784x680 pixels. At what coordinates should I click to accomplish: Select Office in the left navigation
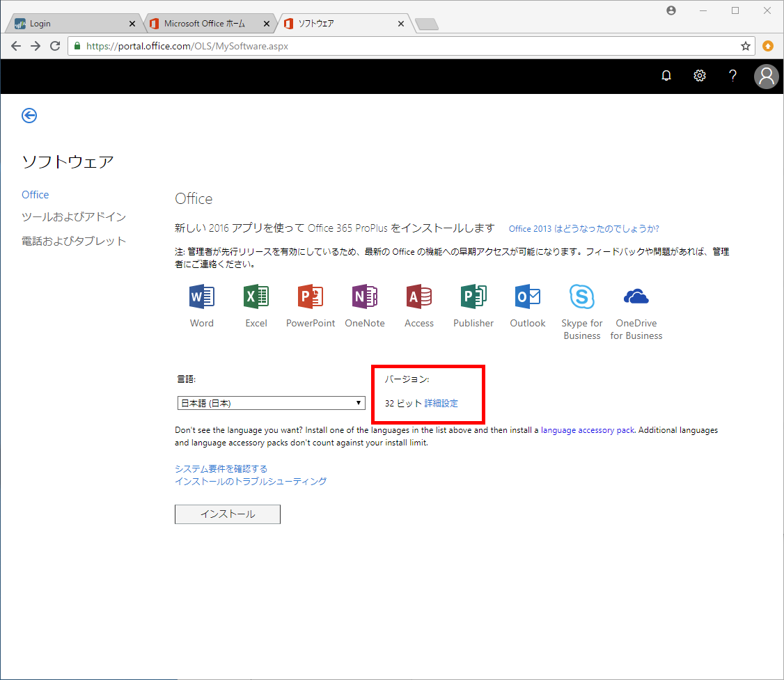pos(35,195)
